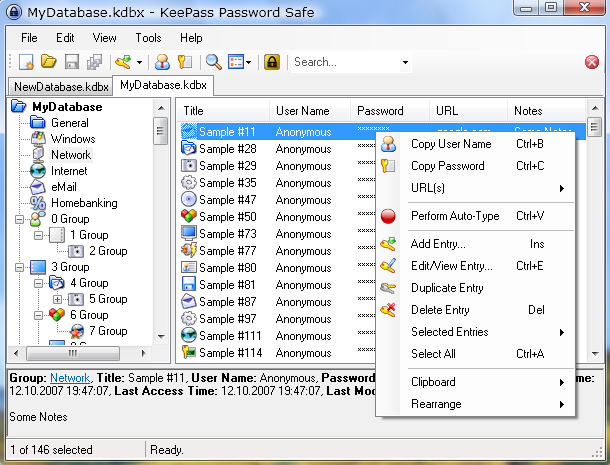This screenshot has height=465, width=610.
Task: Choose Copy User Name from context menu
Action: pos(475,144)
